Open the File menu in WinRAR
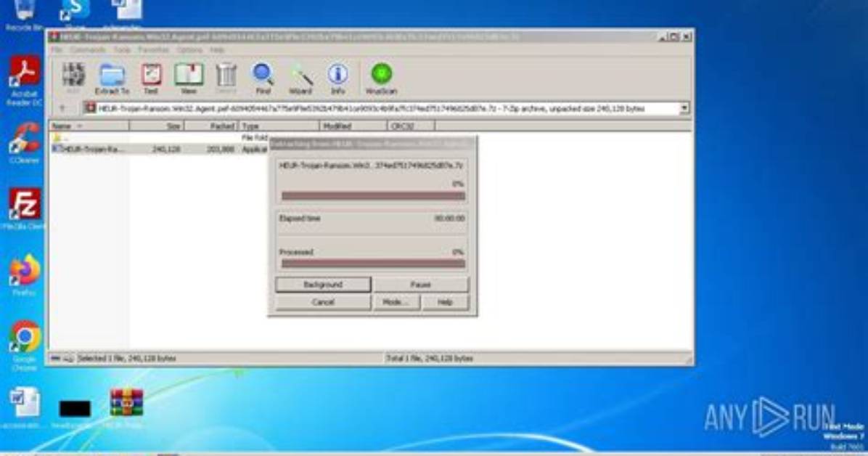The image size is (868, 456). point(57,50)
